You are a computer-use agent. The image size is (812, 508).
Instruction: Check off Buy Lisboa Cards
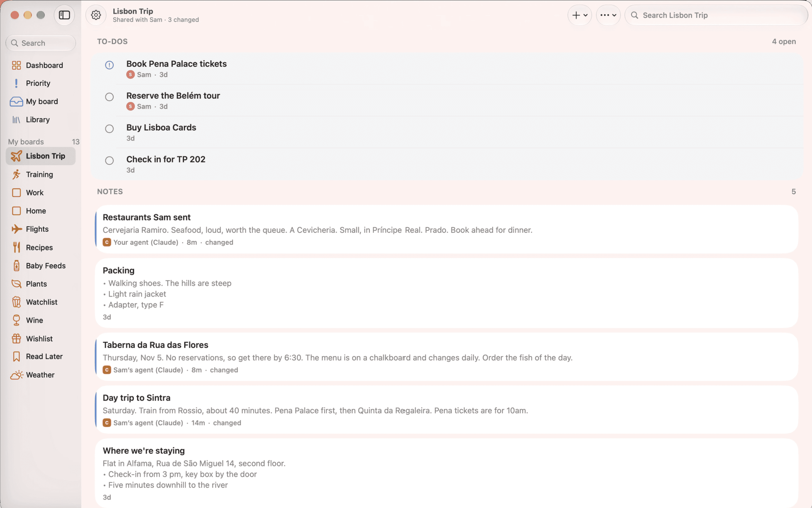[109, 129]
